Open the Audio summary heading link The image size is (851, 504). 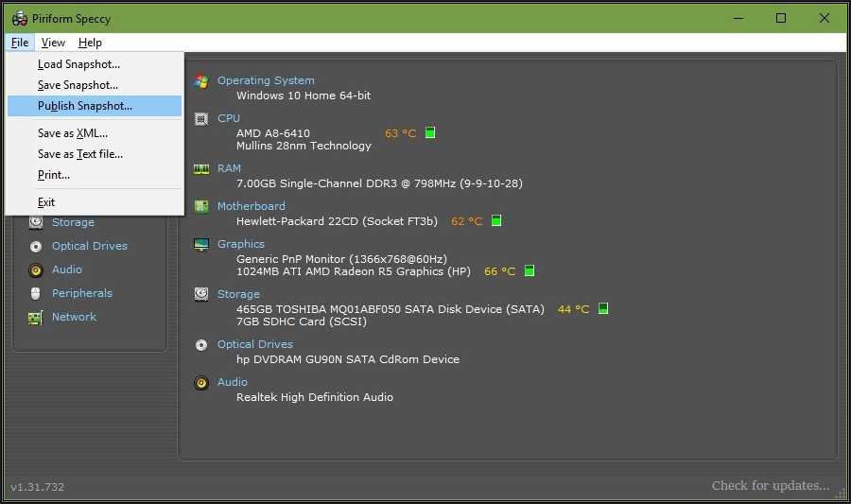(233, 382)
